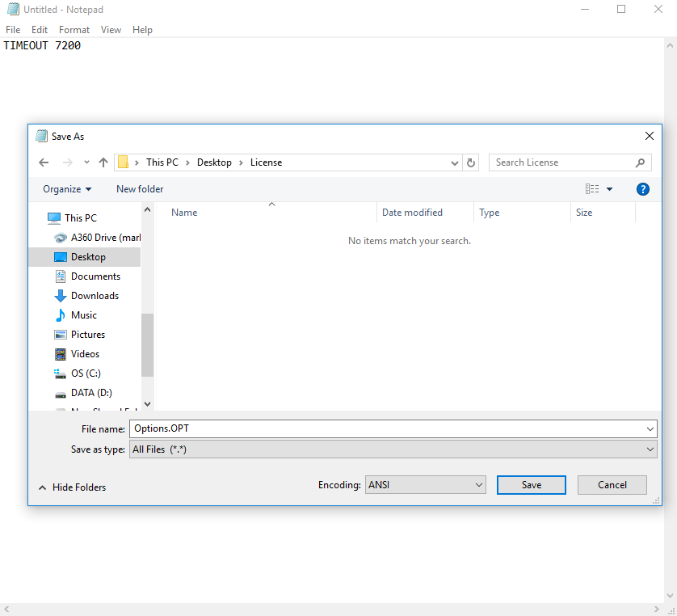The width and height of the screenshot is (677, 616).
Task: Open Notepad Edit menu
Action: click(40, 30)
